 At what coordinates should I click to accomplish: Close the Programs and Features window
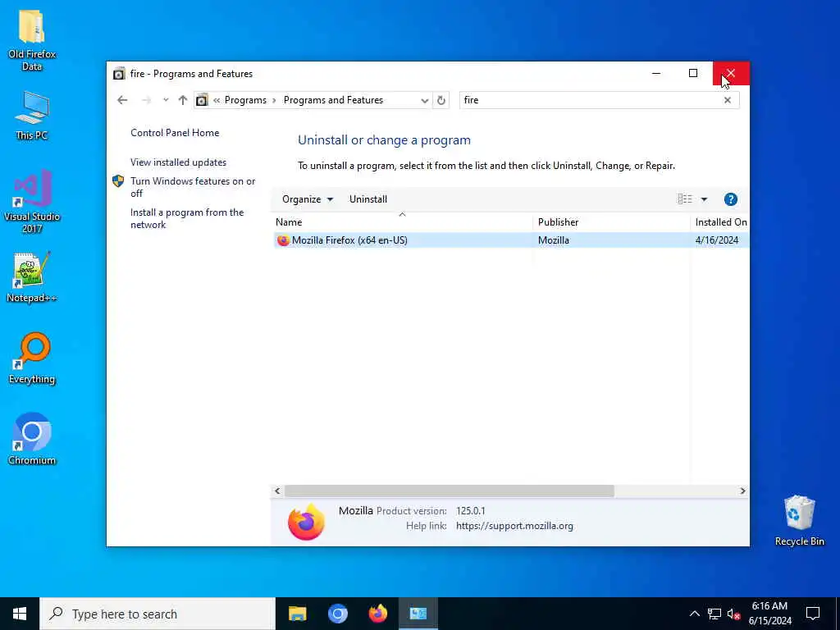pos(731,73)
